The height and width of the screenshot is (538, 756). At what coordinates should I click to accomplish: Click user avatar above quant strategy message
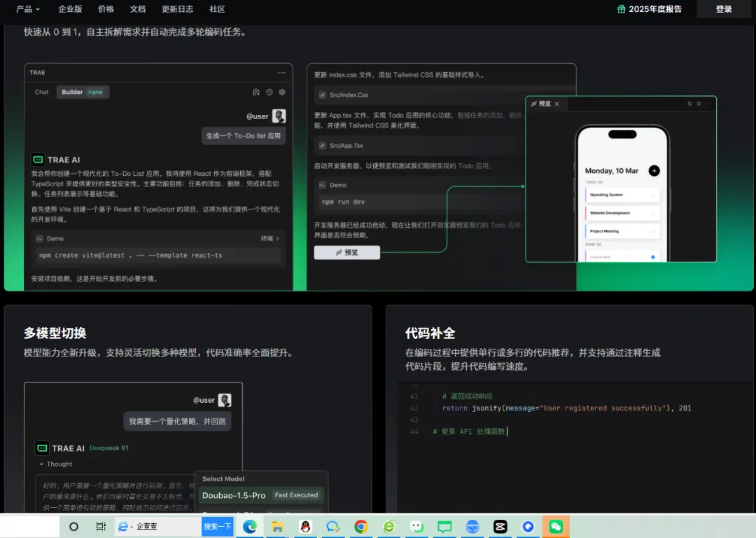coord(225,400)
